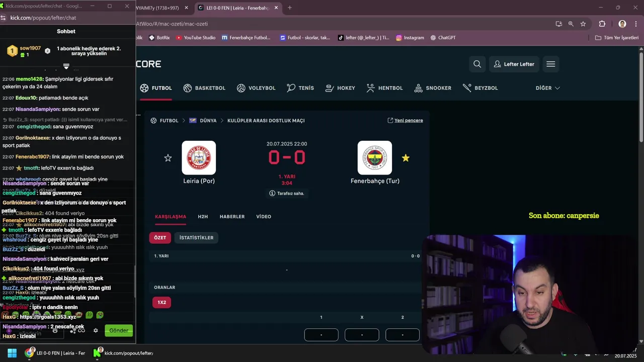Open the Instagram bookmark

tap(410, 38)
